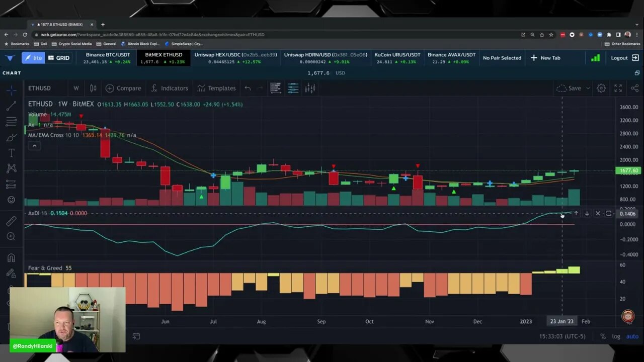Select the ruler measure tool
Viewport: 644px width, 362px height.
(x=11, y=221)
